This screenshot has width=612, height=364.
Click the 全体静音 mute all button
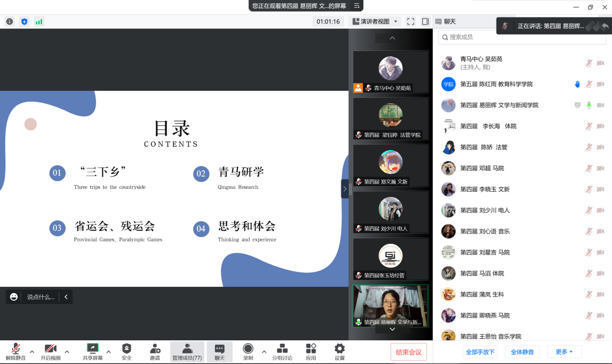click(522, 352)
